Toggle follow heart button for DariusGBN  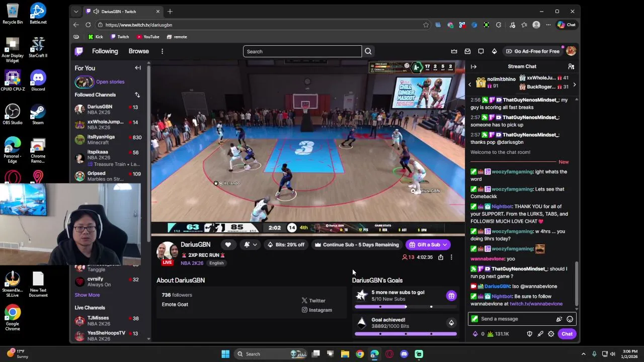coord(228,245)
